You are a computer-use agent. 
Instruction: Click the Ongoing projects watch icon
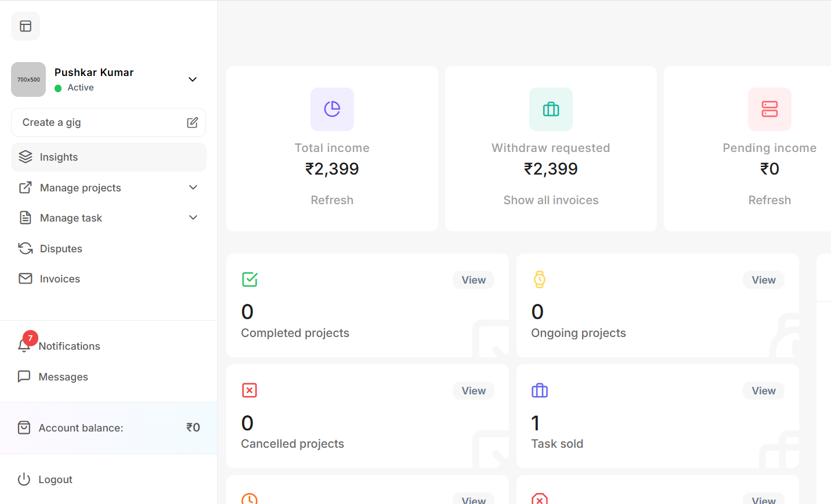click(540, 280)
